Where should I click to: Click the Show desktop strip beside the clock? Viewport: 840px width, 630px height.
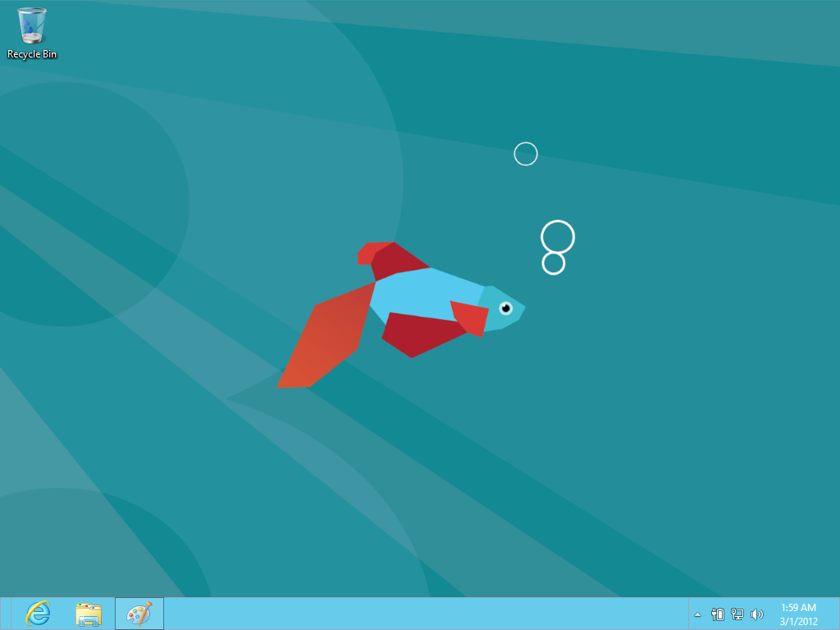pyautogui.click(x=836, y=614)
